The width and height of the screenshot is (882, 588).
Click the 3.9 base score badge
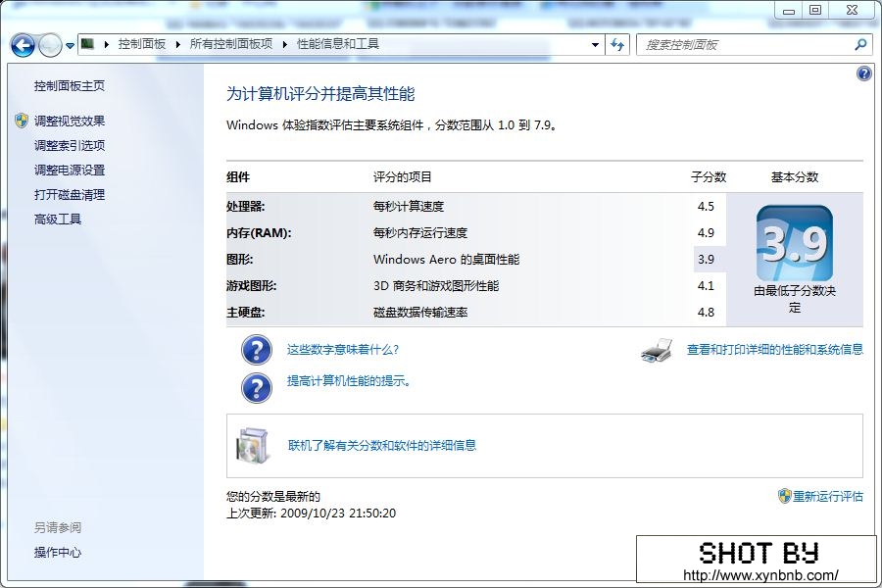794,244
